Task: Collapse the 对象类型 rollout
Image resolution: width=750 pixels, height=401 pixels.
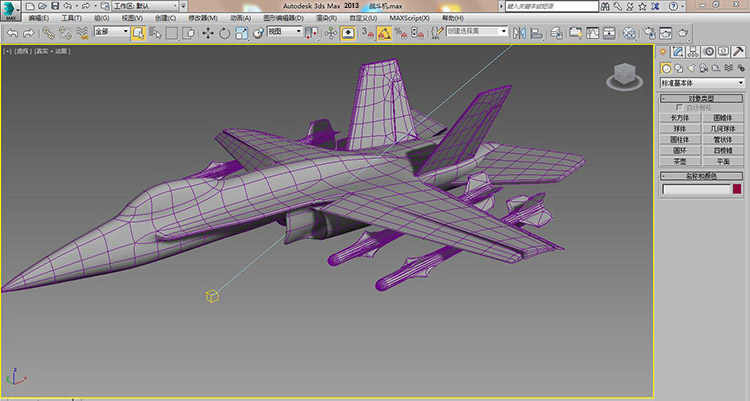Action: point(702,98)
